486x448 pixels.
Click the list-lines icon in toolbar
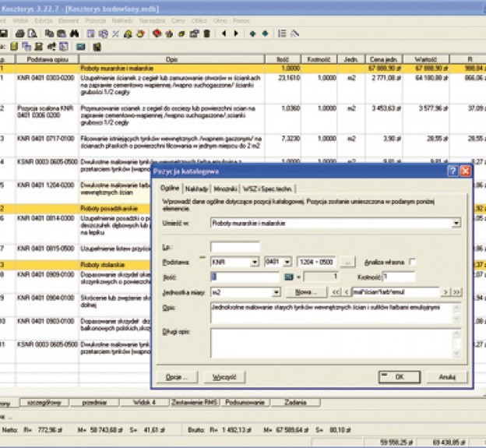(x=282, y=34)
